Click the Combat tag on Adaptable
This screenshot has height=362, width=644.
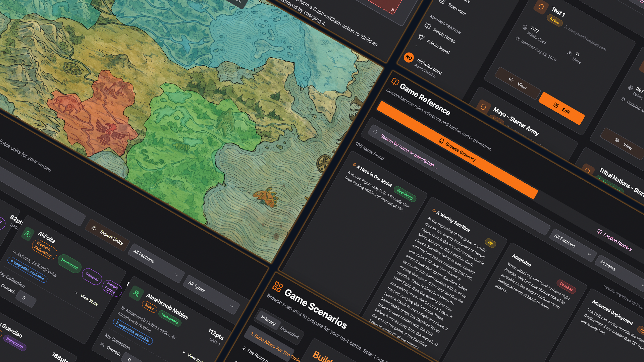click(566, 287)
